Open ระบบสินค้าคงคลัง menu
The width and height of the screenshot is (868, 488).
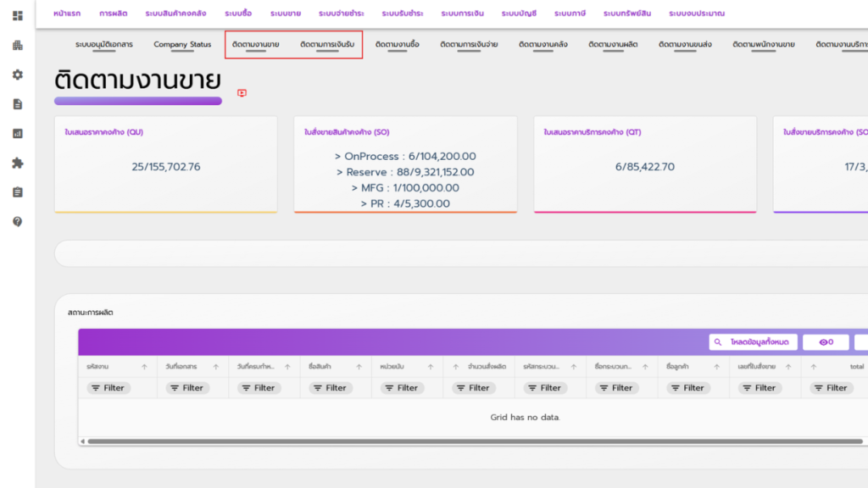click(x=175, y=14)
